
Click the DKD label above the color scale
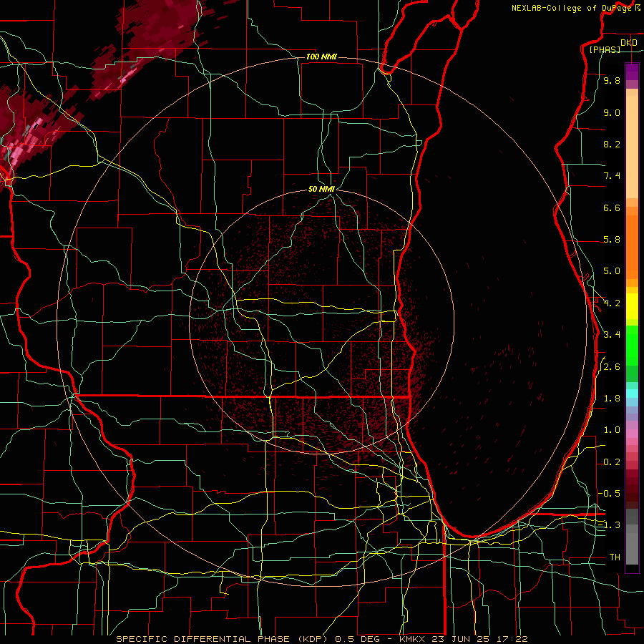coord(629,42)
